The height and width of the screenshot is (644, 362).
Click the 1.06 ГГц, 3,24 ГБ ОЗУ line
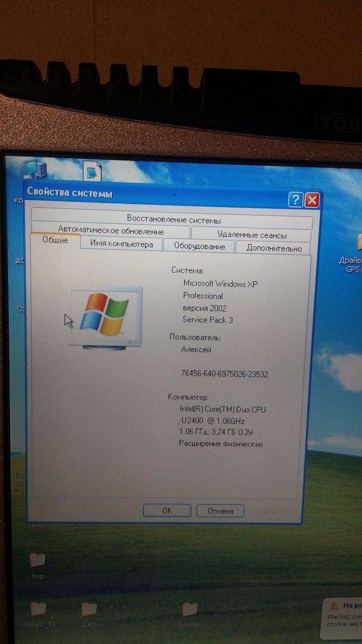(216, 432)
